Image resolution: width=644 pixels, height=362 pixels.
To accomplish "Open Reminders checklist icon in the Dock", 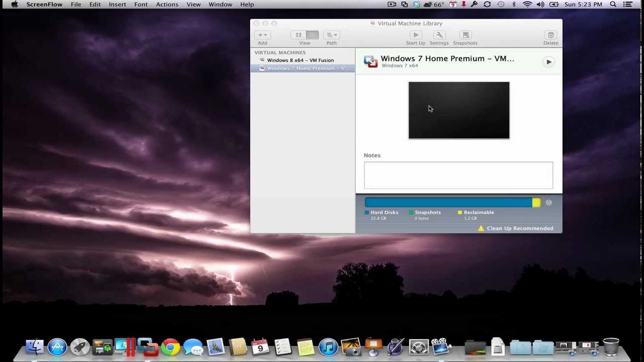I will [x=283, y=347].
